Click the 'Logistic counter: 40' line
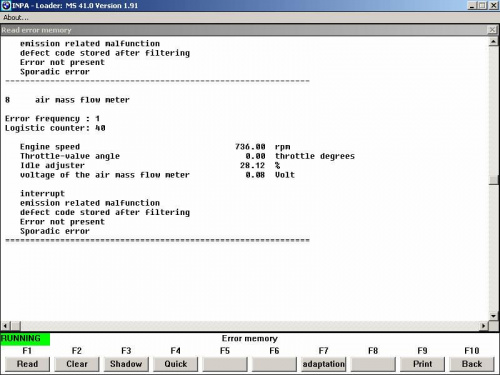 55,128
